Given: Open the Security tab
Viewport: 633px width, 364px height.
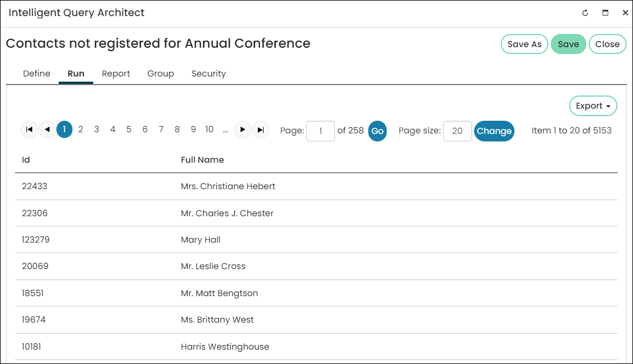Looking at the screenshot, I should [x=209, y=74].
